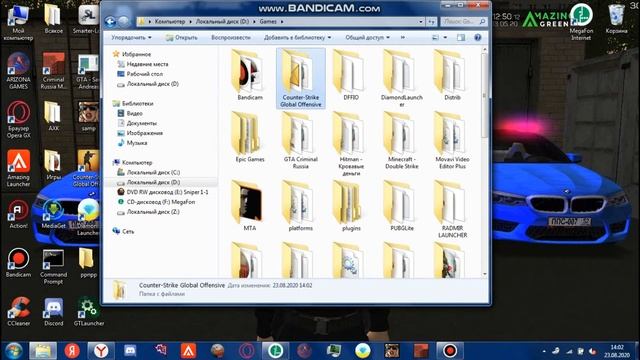Open the MTA folder
640x360 pixels.
pos(250,206)
